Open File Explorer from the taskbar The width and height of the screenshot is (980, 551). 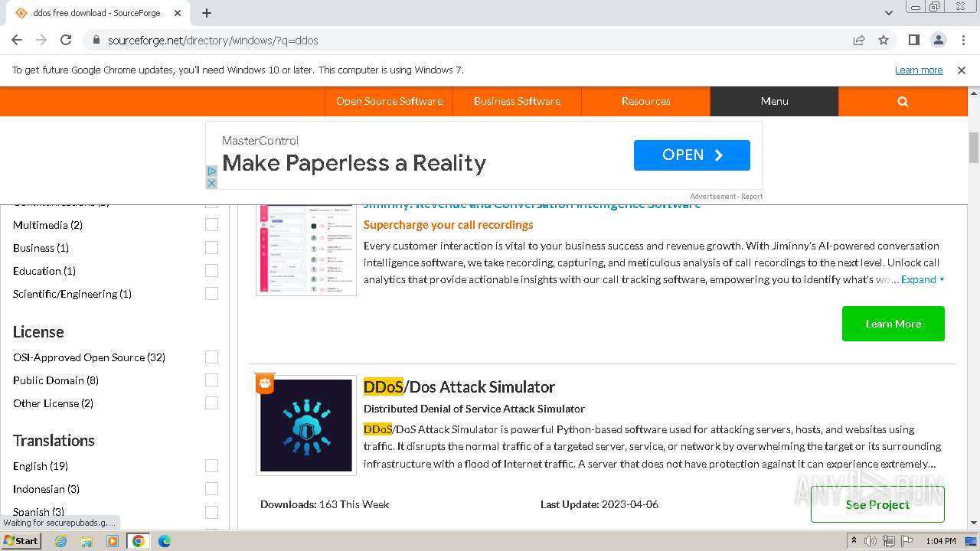pyautogui.click(x=87, y=541)
